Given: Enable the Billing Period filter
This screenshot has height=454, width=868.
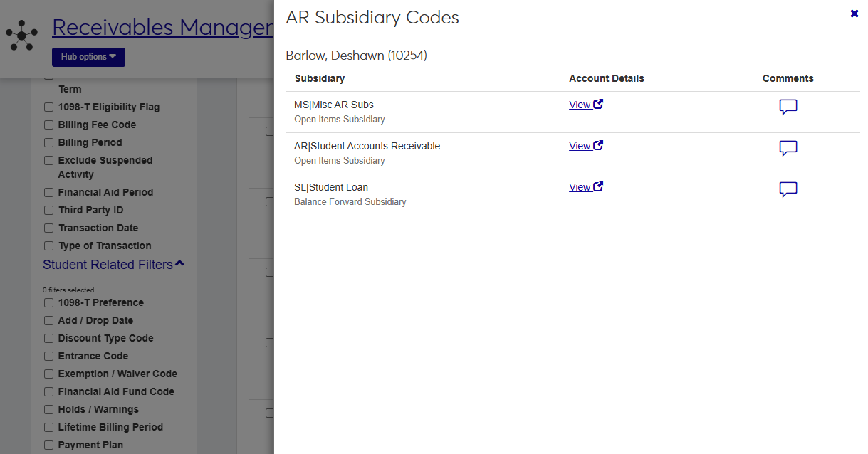Looking at the screenshot, I should tap(48, 142).
